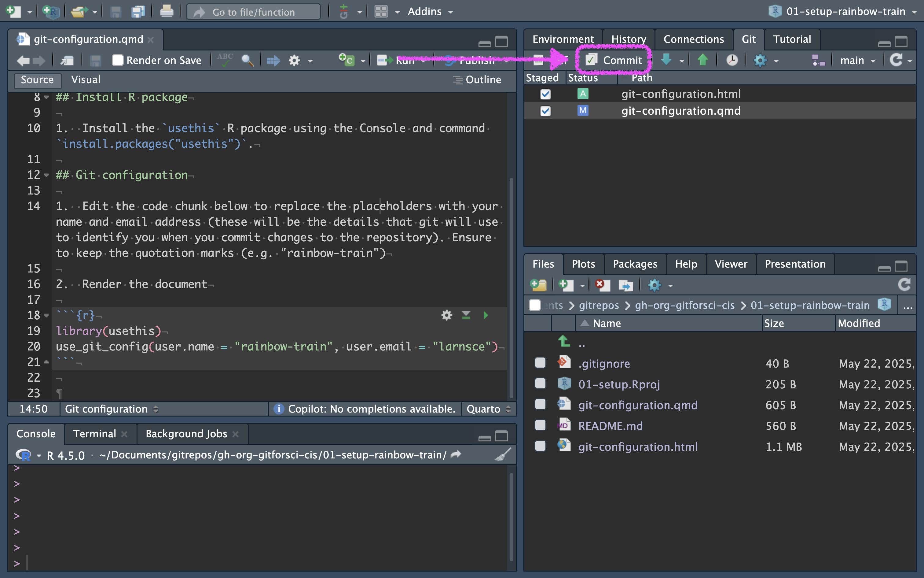Toggle the Outline panel in editor
The height and width of the screenshot is (578, 924).
[477, 80]
